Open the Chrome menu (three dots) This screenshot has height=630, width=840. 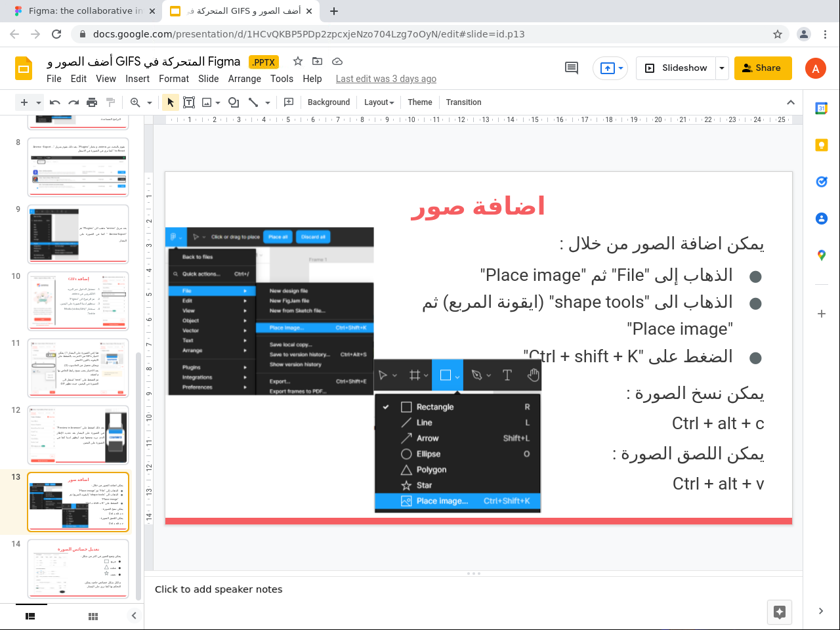pyautogui.click(x=826, y=34)
